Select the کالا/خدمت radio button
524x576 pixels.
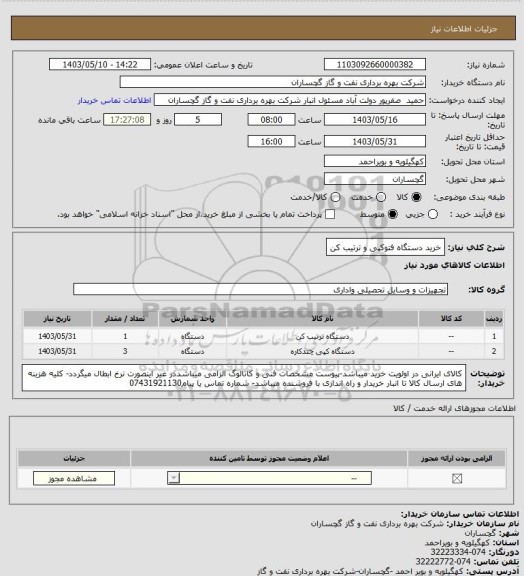(335, 197)
